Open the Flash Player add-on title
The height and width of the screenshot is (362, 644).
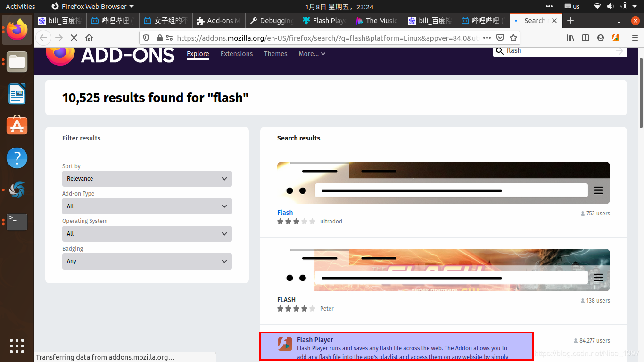[x=315, y=340]
